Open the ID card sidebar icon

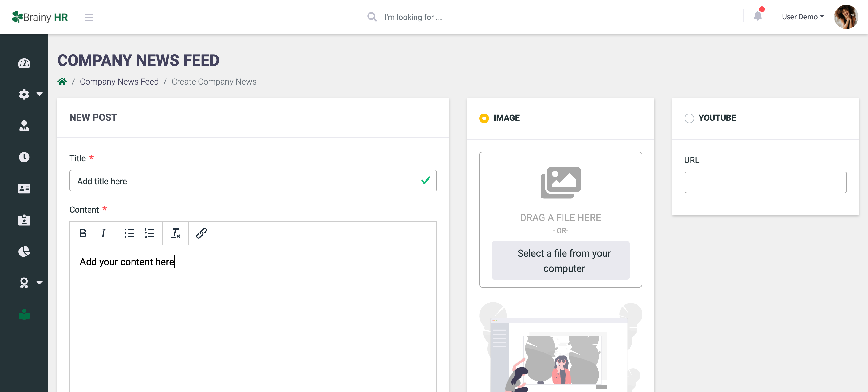24,188
